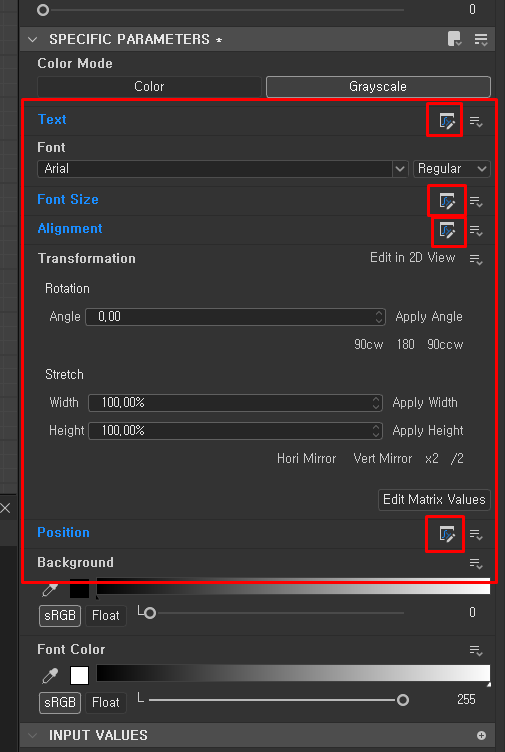
Task: Open the Font Color options menu
Action: tap(476, 650)
